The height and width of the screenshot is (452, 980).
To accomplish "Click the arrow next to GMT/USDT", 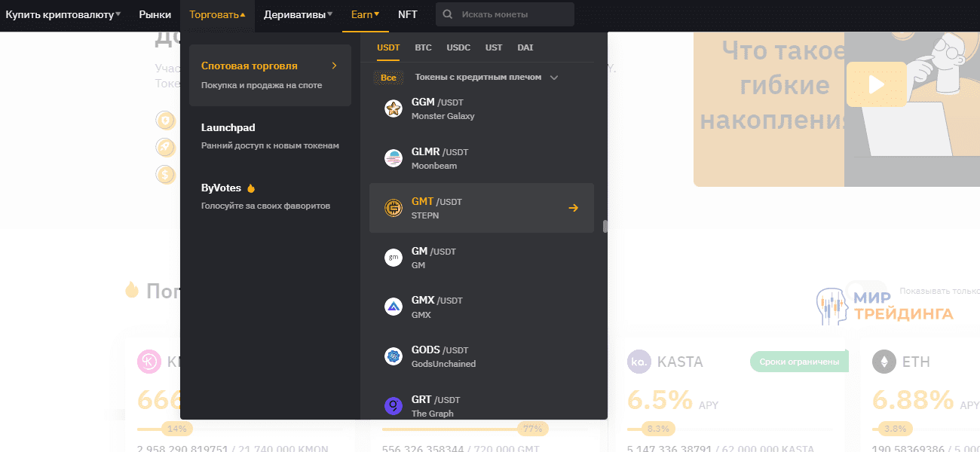I will (573, 208).
